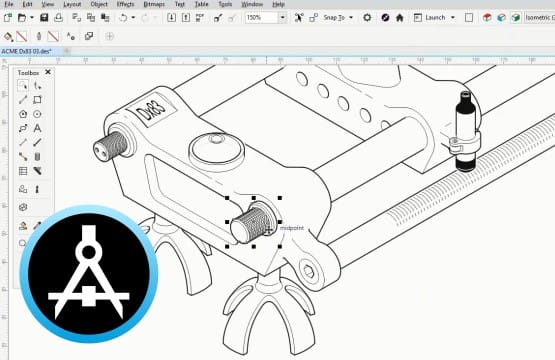Viewport: 555px width, 360px height.
Task: Expand the zoom level dropdown
Action: [x=282, y=17]
